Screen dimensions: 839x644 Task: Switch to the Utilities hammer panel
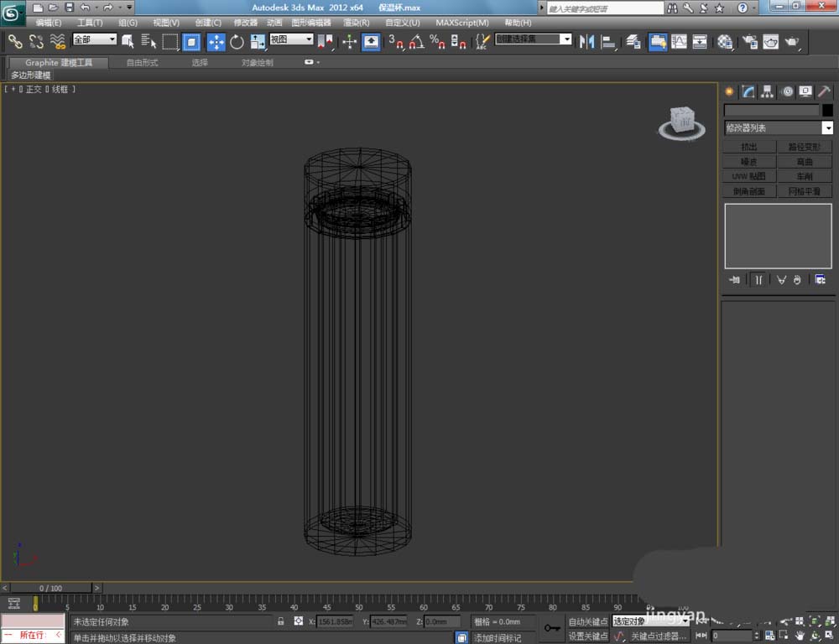point(824,91)
